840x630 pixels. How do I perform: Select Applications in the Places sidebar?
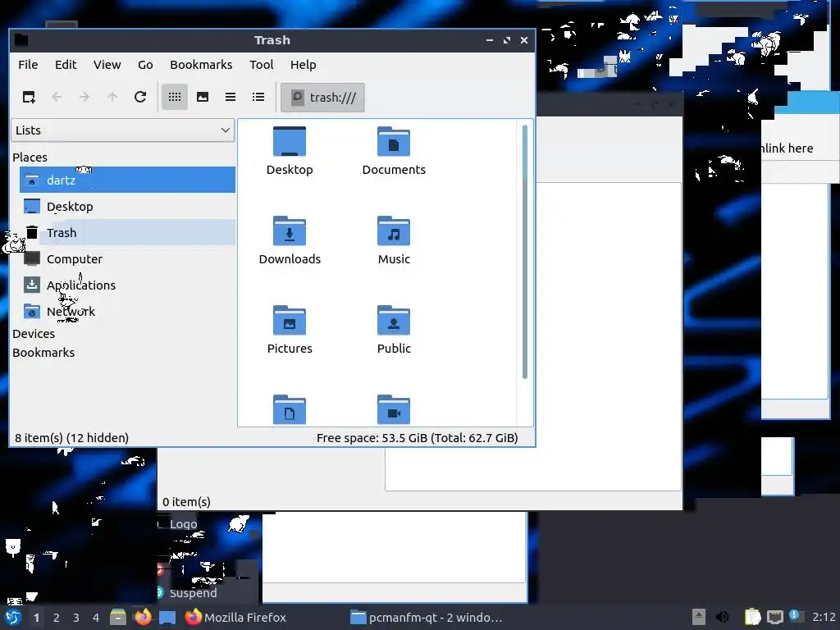[127, 285]
